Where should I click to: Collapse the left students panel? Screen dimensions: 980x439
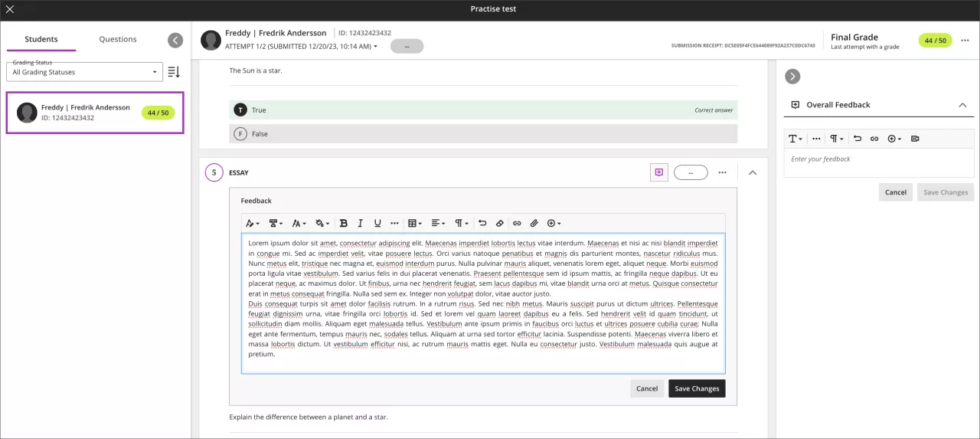175,40
